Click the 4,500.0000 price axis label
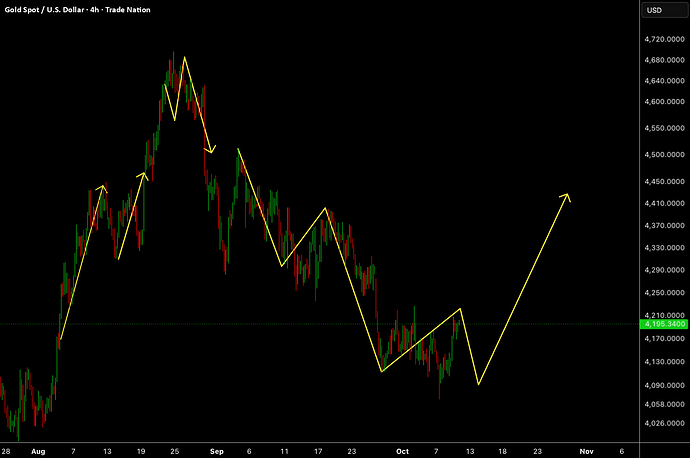Screen dimensions: 690x458 (664, 154)
